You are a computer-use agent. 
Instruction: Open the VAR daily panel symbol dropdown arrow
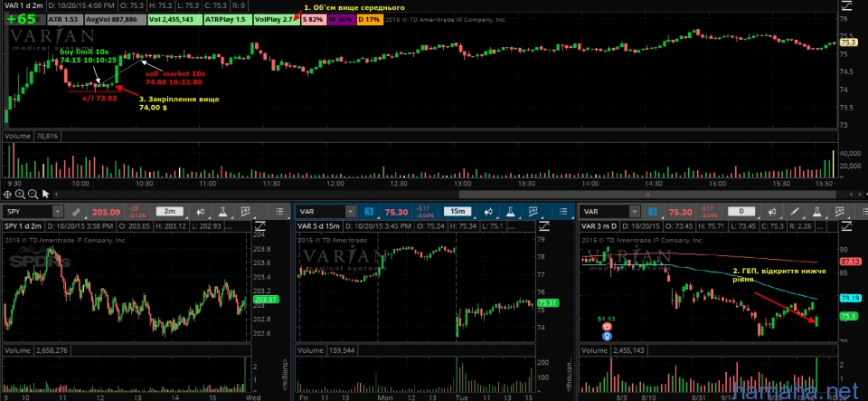pyautogui.click(x=634, y=212)
